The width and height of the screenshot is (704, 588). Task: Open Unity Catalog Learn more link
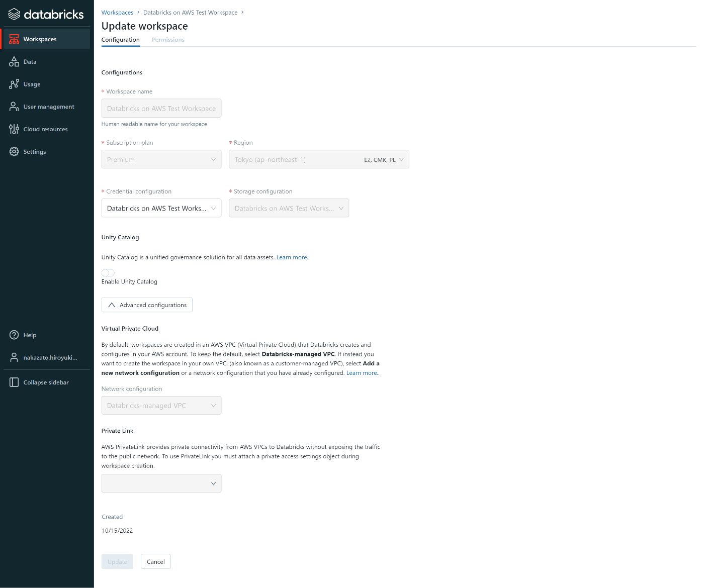click(292, 257)
